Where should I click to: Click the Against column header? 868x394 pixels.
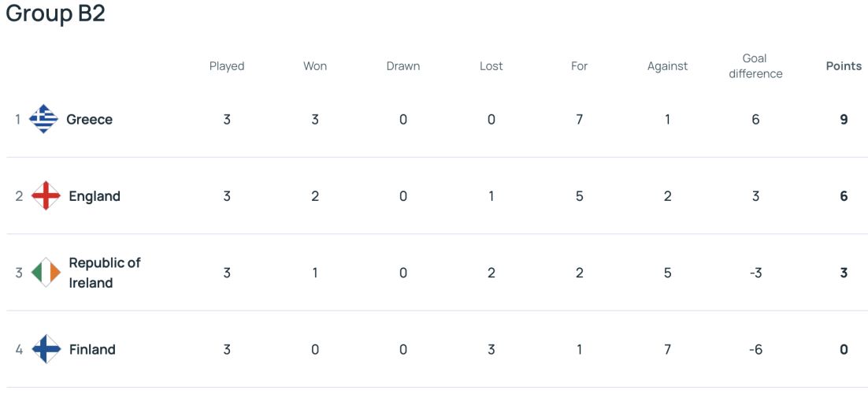[668, 66]
